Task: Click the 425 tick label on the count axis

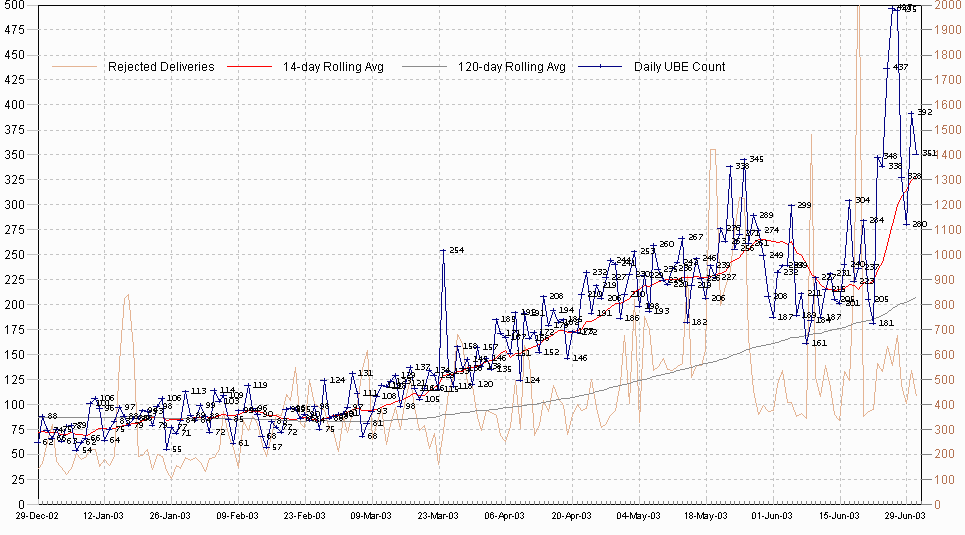Action: (x=14, y=79)
